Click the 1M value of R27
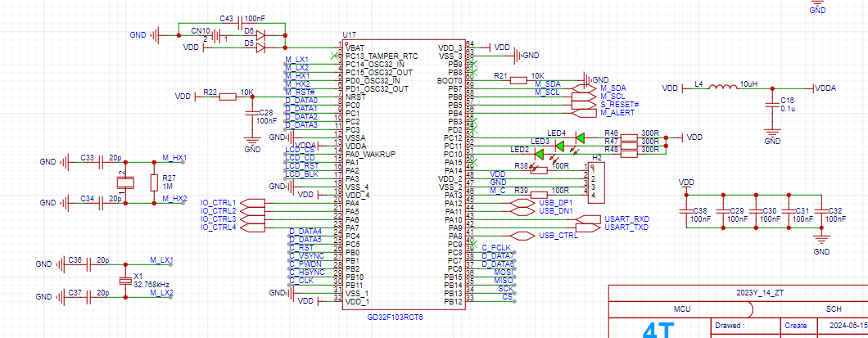 coord(167,187)
